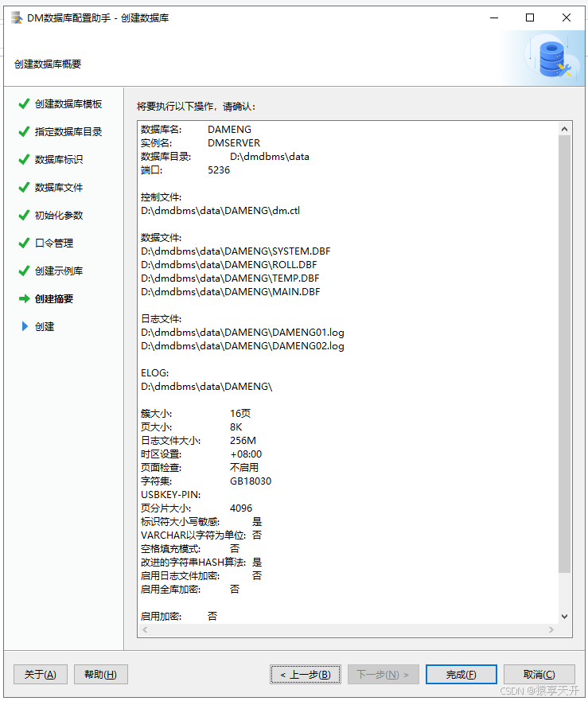This screenshot has width=588, height=701.
Task: Select the 指定数据库目录 step
Action: tap(68, 131)
